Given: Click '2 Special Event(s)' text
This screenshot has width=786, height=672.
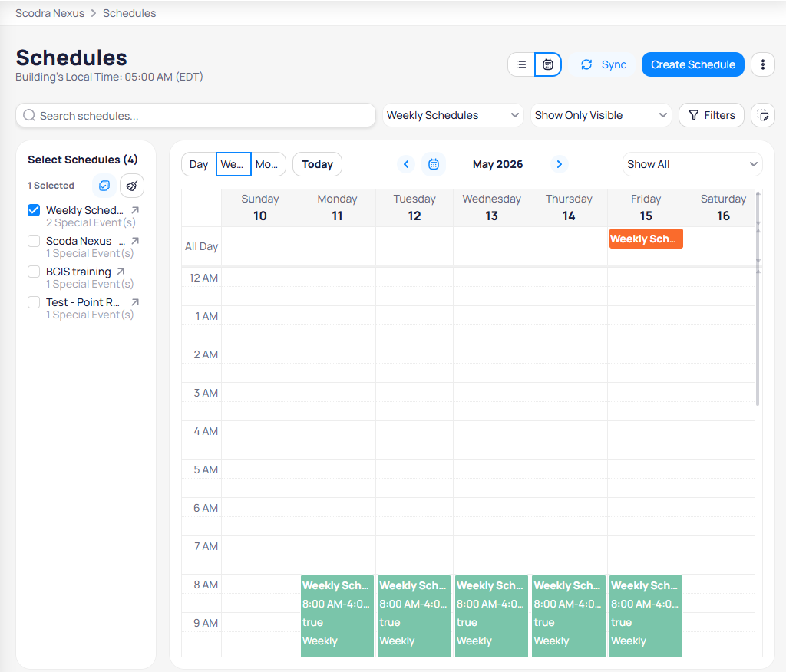Looking at the screenshot, I should (91, 223).
